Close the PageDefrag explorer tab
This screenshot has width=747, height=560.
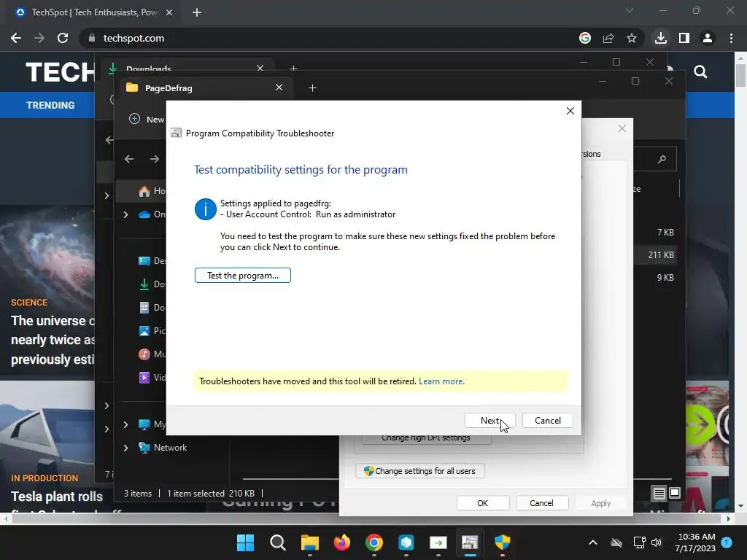(x=279, y=87)
